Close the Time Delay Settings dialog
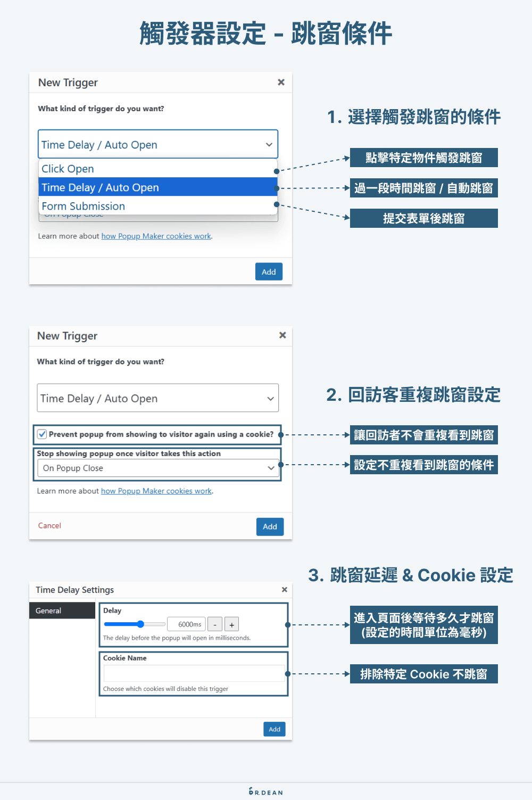The width and height of the screenshot is (532, 800). coord(284,590)
